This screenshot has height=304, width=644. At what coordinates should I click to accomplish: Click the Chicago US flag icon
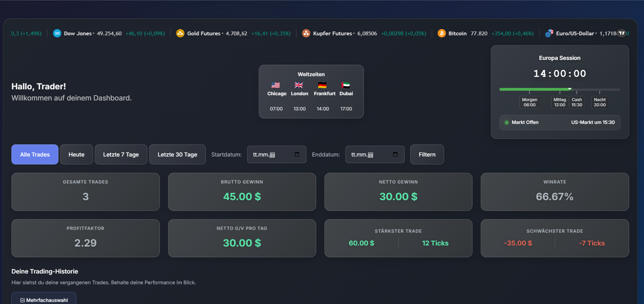click(x=276, y=85)
